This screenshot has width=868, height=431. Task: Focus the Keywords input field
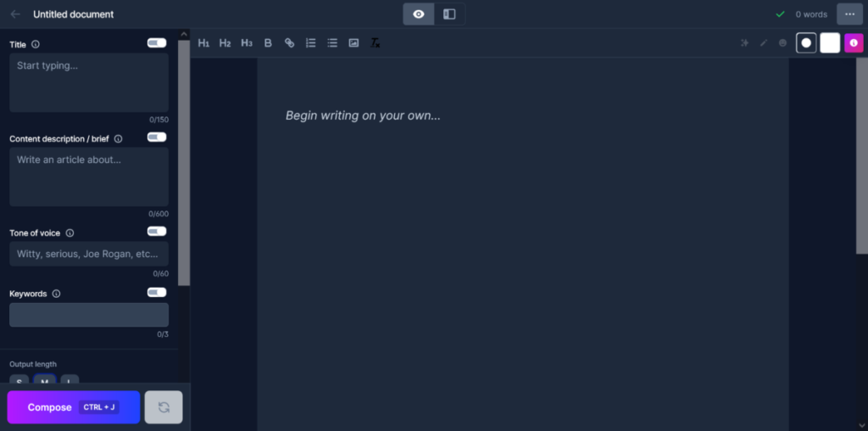89,315
